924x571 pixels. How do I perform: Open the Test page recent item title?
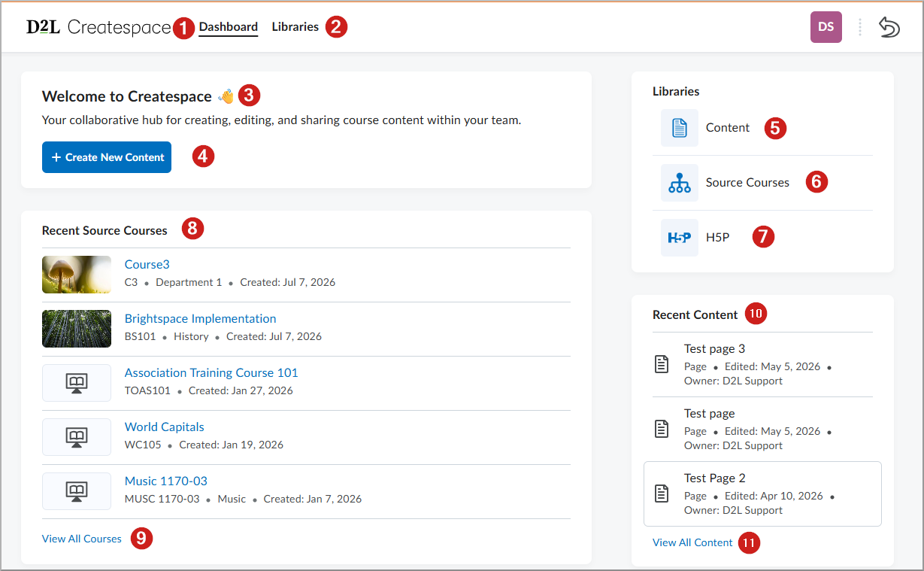(x=710, y=414)
